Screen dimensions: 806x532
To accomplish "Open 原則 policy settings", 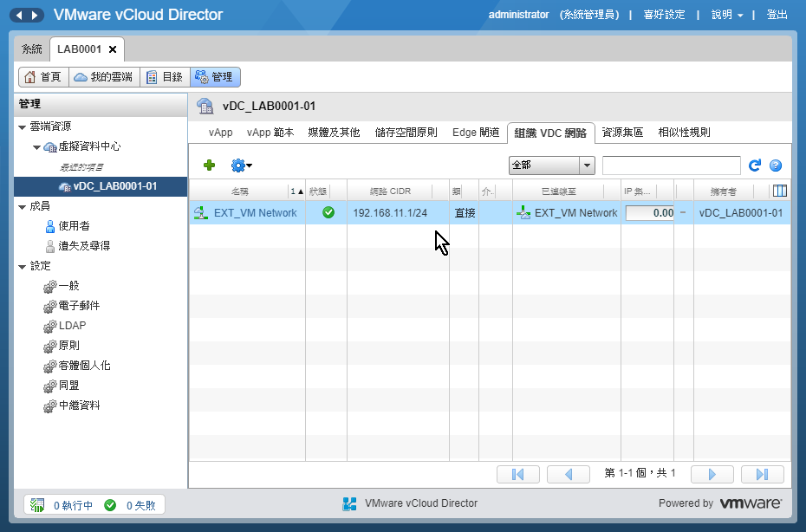I will tap(68, 346).
